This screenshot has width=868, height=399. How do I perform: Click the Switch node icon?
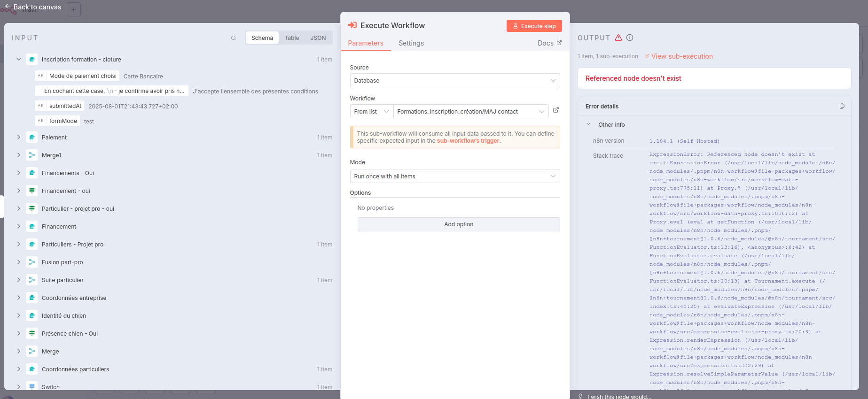(x=32, y=387)
